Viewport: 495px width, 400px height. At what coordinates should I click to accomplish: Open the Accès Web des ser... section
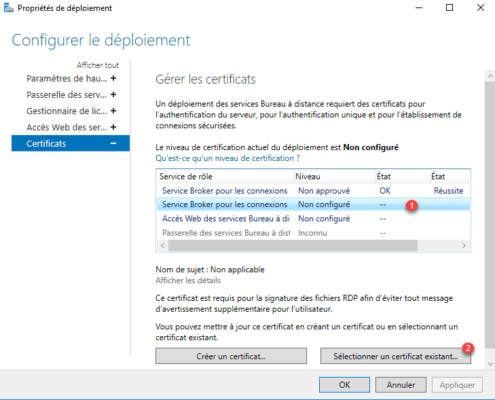click(67, 127)
